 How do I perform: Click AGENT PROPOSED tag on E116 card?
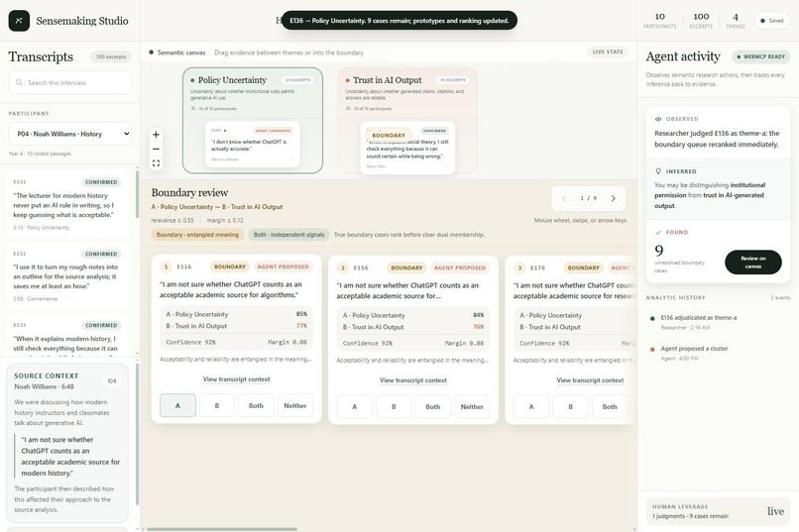pyautogui.click(x=283, y=266)
